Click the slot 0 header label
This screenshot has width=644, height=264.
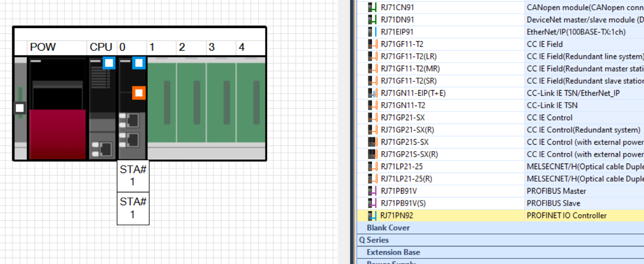pos(123,47)
